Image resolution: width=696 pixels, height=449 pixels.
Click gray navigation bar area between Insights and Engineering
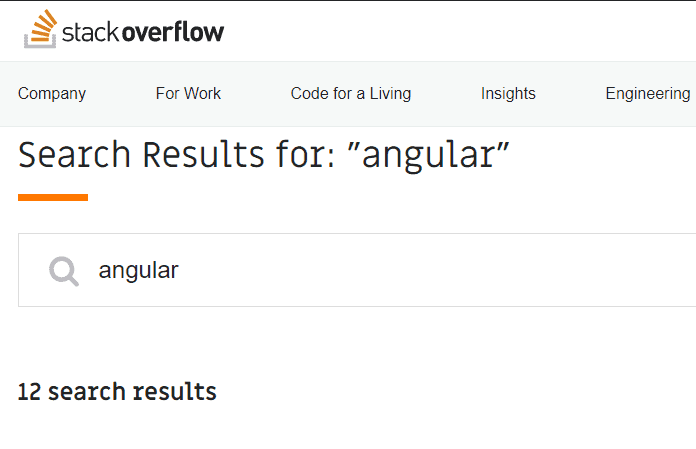point(570,94)
